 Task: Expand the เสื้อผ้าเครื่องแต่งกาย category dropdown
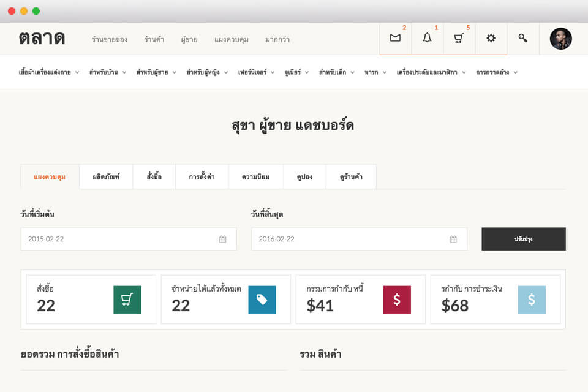tap(49, 72)
